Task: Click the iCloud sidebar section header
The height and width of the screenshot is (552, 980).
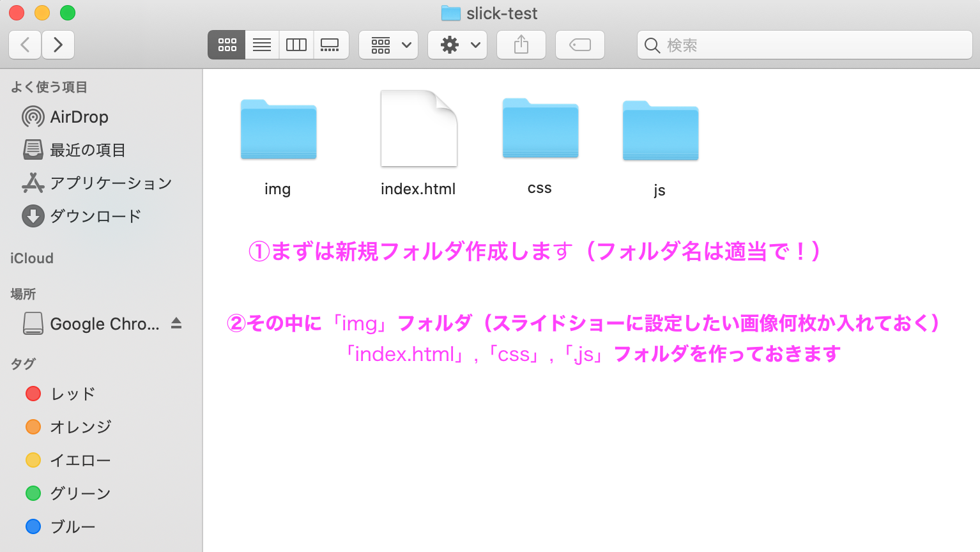Action: (x=32, y=258)
